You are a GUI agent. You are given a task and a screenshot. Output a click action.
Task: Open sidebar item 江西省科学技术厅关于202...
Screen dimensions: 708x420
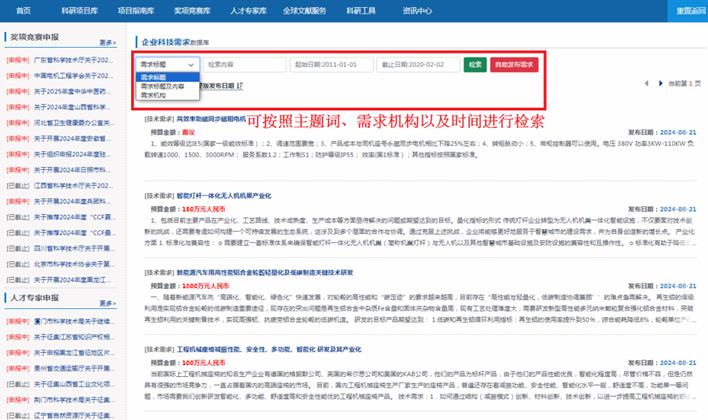coord(73,186)
